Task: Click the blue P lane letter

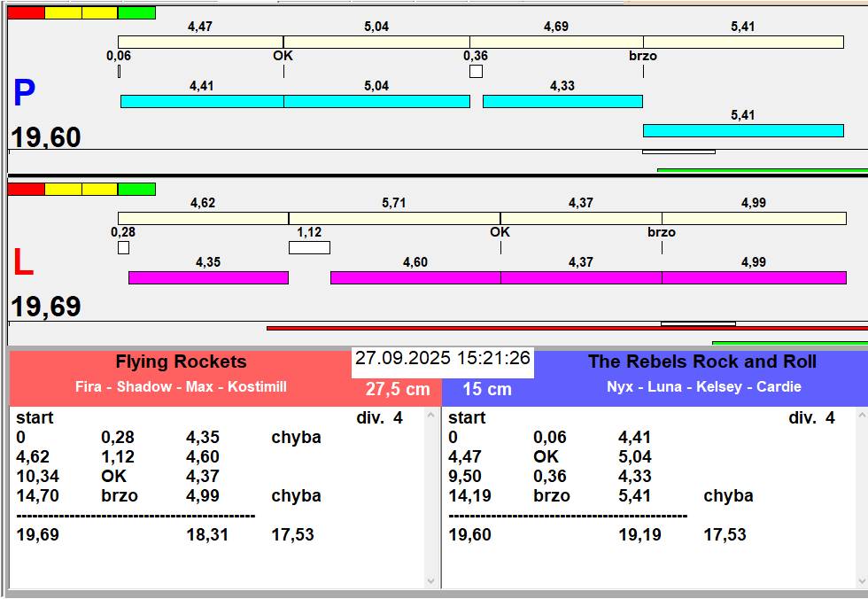Action: [25, 92]
